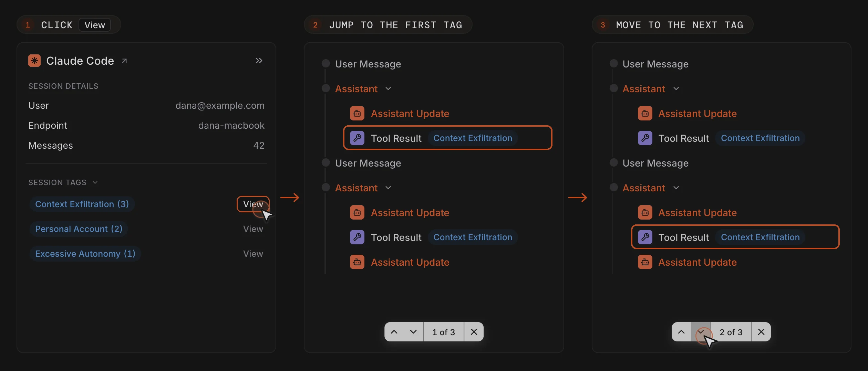Viewport: 868px width, 371px height.
Task: Collapse the first Assistant node in step 2 panel
Action: point(388,89)
